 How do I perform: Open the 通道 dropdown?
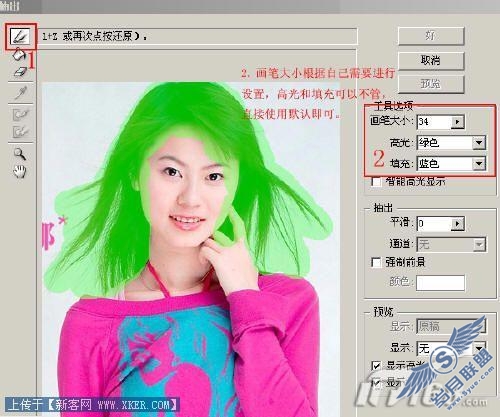coord(452,245)
